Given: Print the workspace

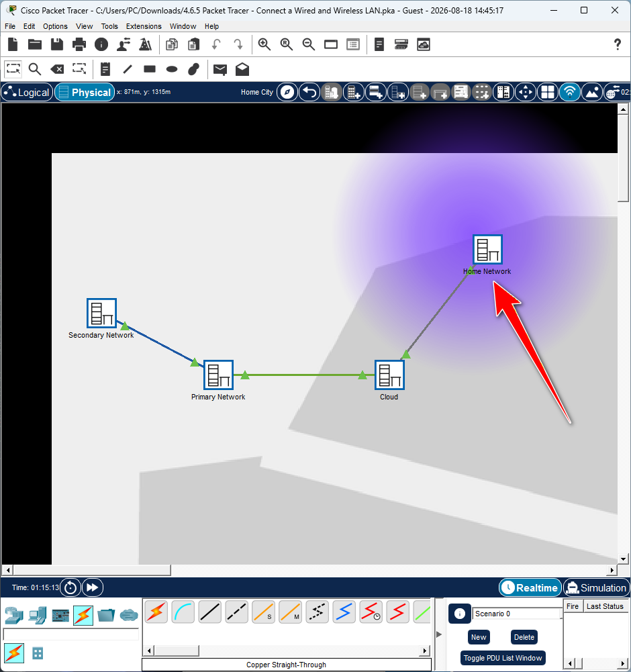Looking at the screenshot, I should [79, 44].
